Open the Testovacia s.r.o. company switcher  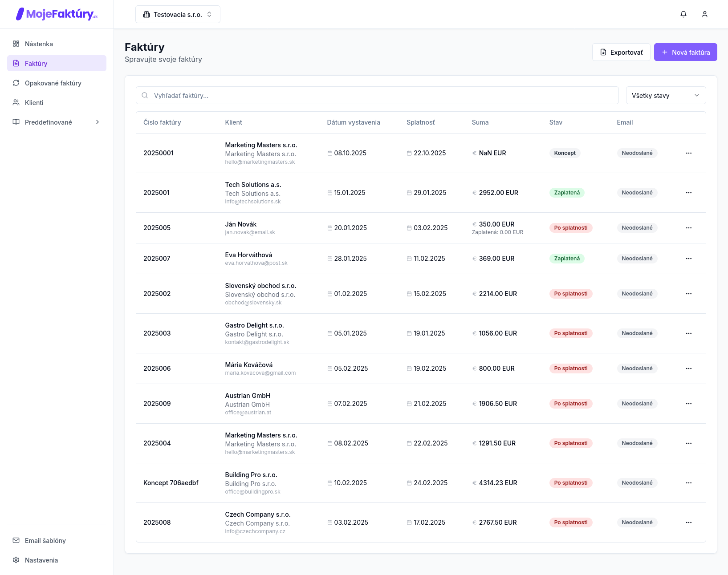point(178,14)
